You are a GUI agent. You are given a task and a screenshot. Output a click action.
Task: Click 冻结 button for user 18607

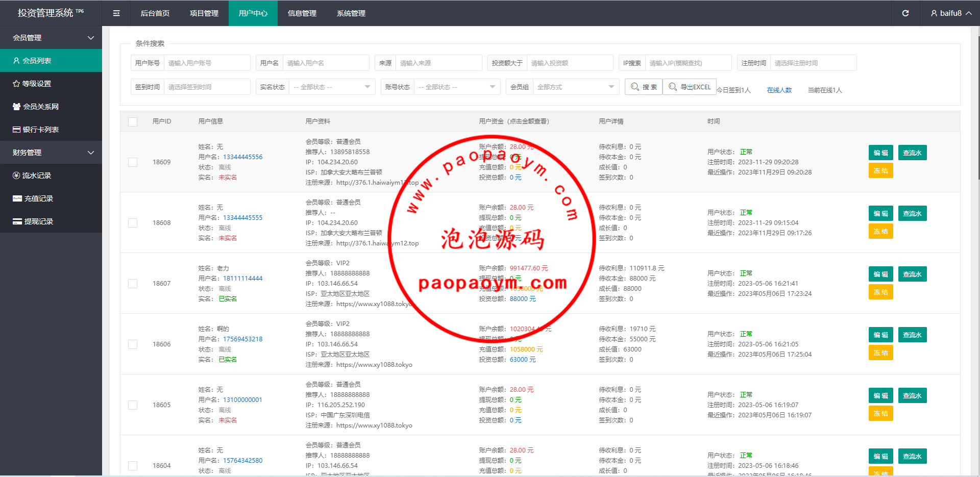881,292
